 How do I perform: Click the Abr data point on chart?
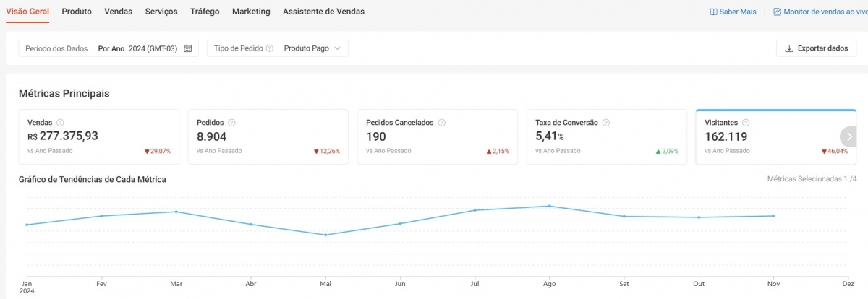point(250,224)
